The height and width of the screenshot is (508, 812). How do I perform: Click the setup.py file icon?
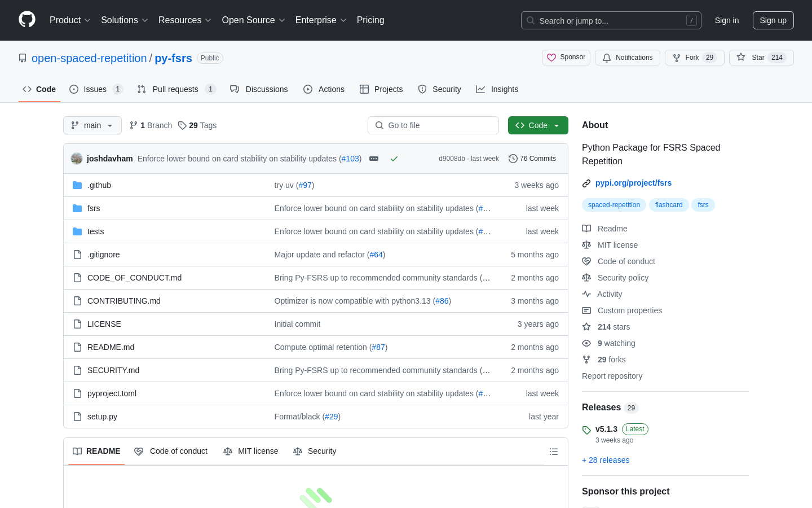point(77,417)
